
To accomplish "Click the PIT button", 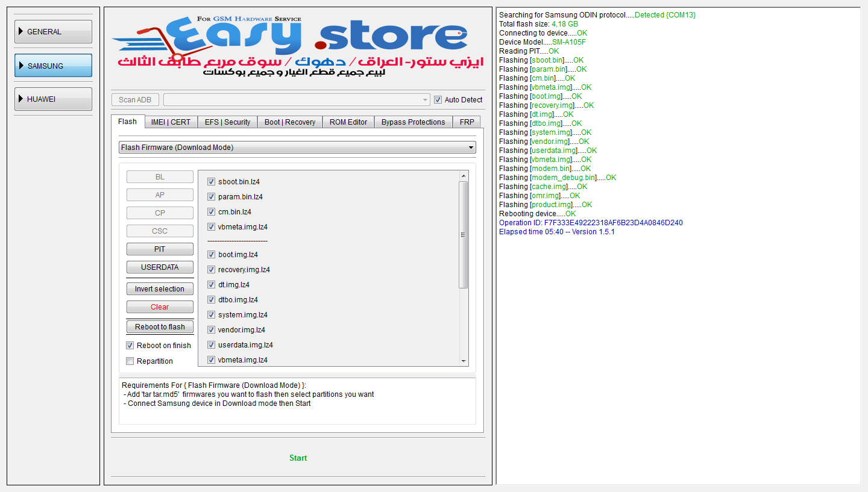I will tap(160, 249).
